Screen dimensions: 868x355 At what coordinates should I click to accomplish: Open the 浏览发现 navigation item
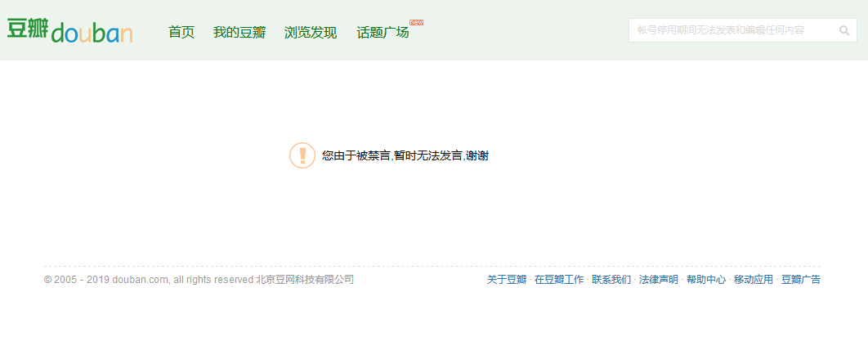[311, 33]
